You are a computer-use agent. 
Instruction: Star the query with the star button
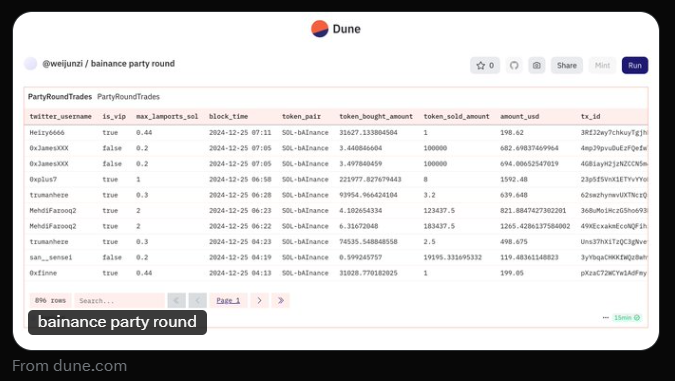485,65
